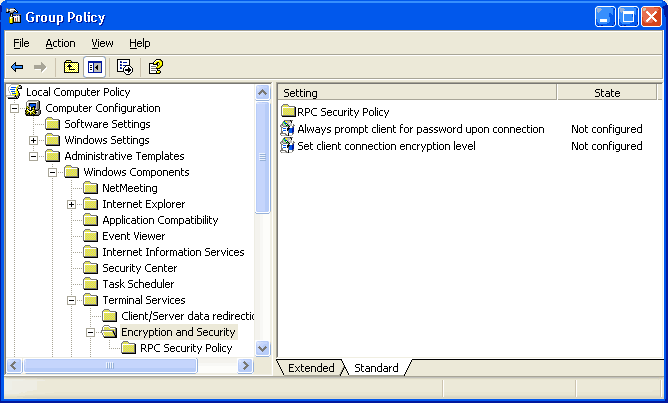Click the Export List toolbar icon
Viewport: 668px width, 403px height.
coord(125,67)
